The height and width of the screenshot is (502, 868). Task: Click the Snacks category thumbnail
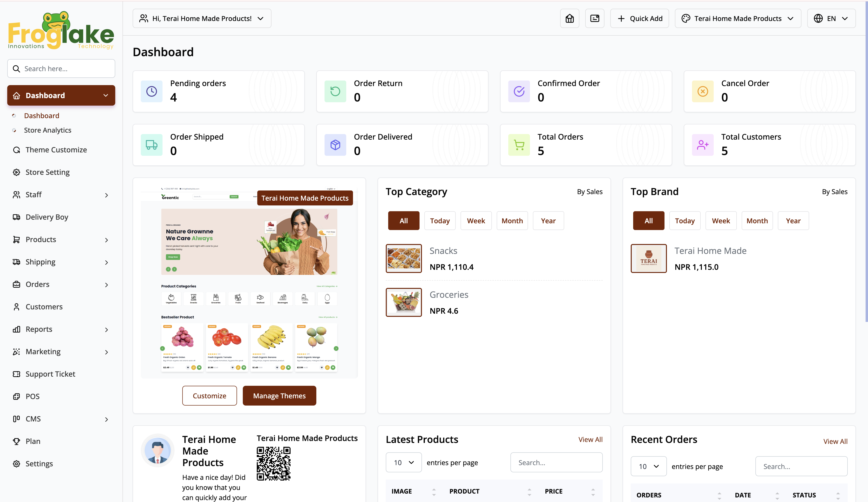(403, 258)
